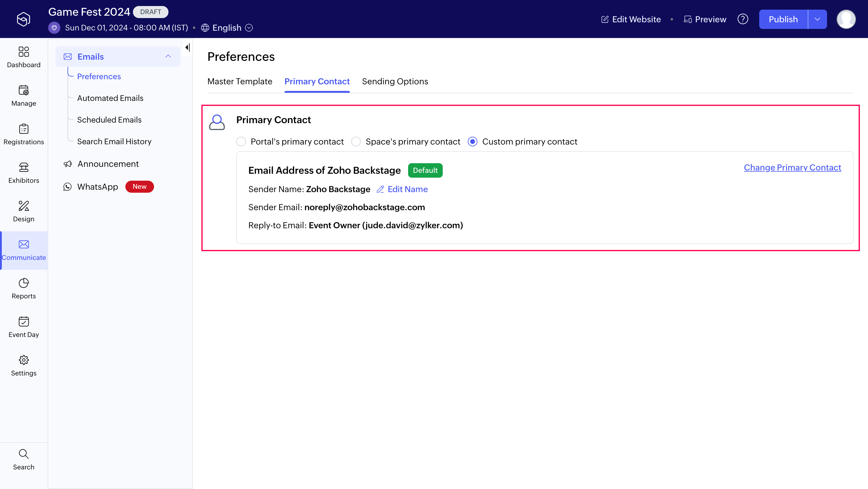Click Preview in the header
868x489 pixels.
pos(705,19)
